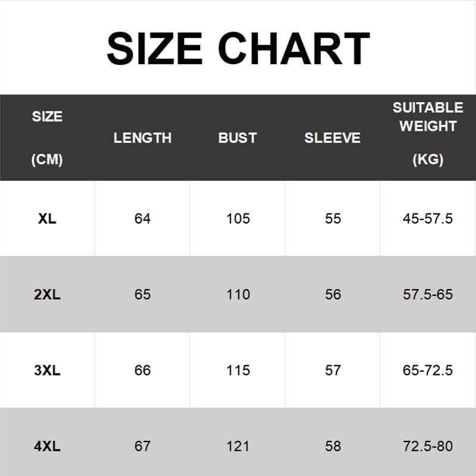The width and height of the screenshot is (476, 476).
Task: Select the 2XL bust value 110
Action: pos(238,295)
